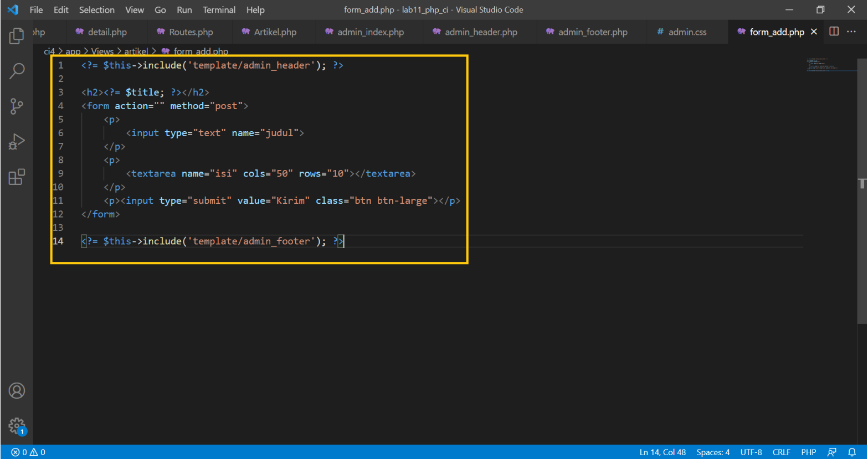Click the Spaces: 4 indentation setting
The height and width of the screenshot is (459, 868).
712,452
